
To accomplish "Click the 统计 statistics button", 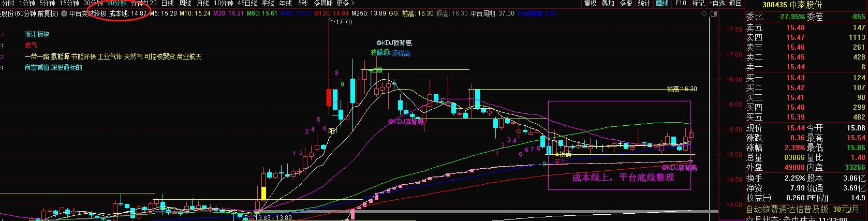I will pos(644,3).
